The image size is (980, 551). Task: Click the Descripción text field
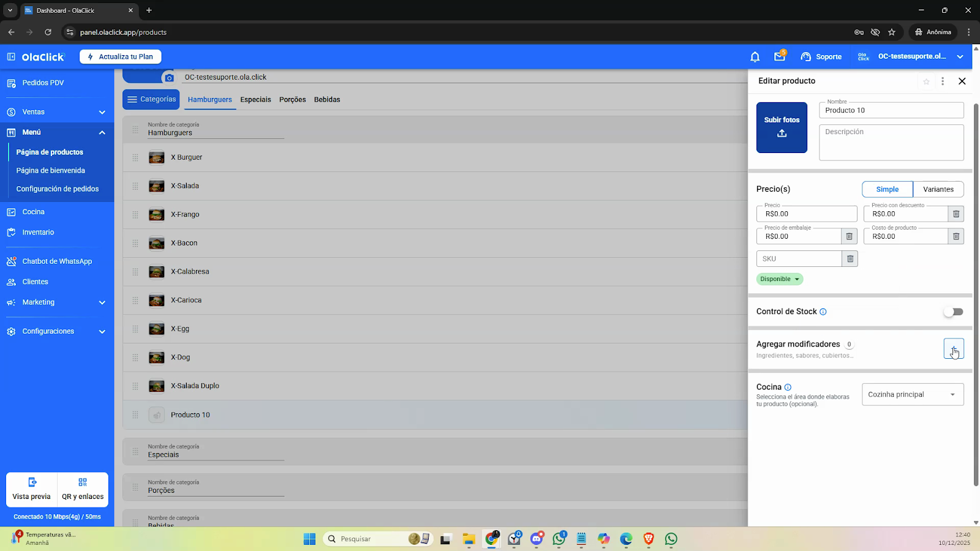coord(891,143)
